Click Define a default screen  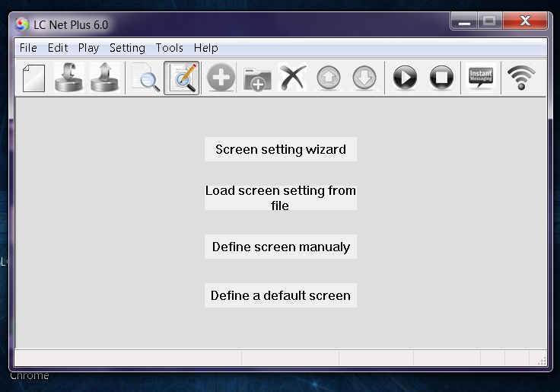click(281, 295)
